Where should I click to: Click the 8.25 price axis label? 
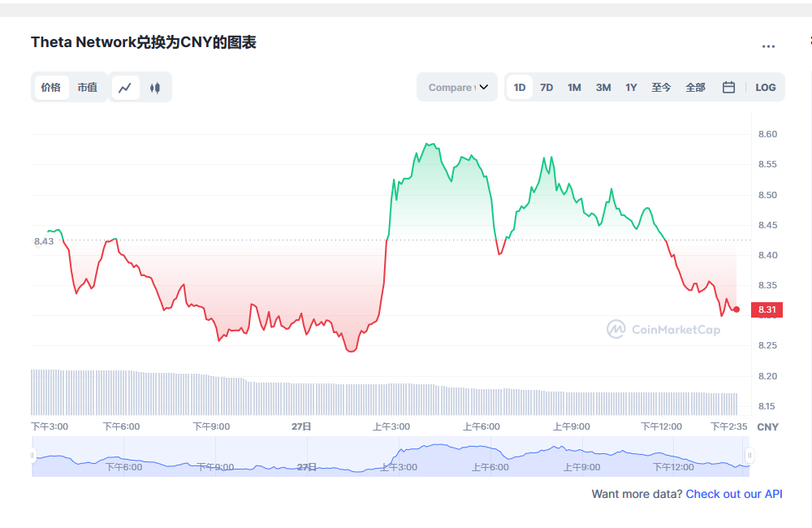(767, 345)
